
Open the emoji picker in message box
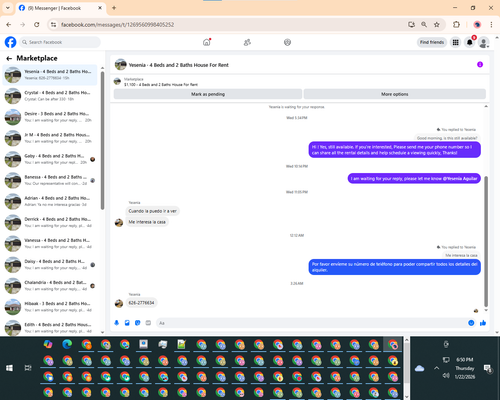(x=471, y=323)
